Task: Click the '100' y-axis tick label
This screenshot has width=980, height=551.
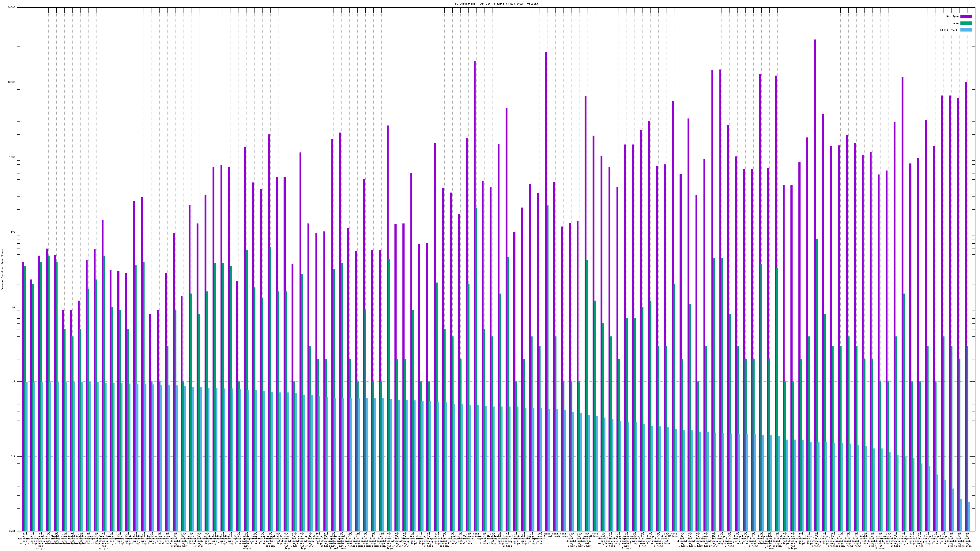Action: point(13,232)
